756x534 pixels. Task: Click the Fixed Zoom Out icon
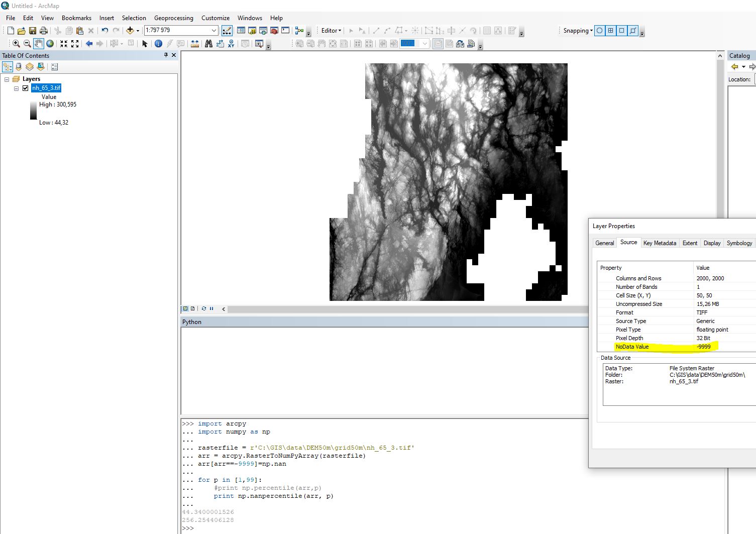pyautogui.click(x=75, y=44)
